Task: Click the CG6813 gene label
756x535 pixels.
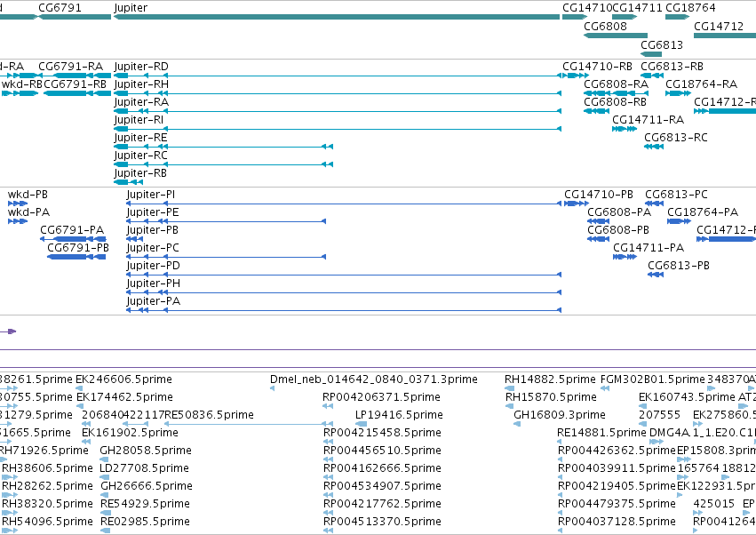Action: (662, 44)
